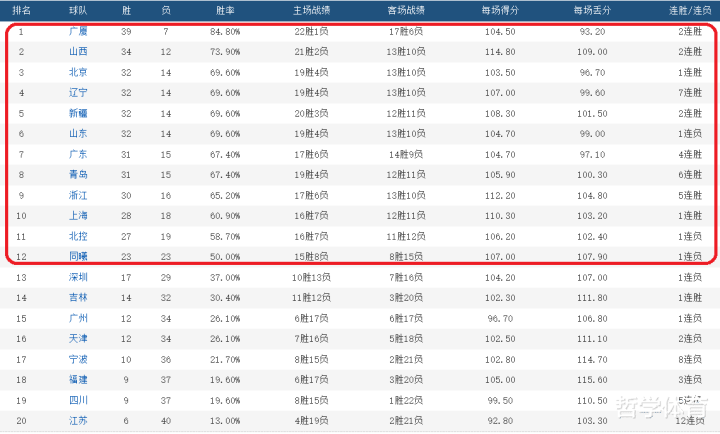Select the 6连胜 streak cell

pos(690,175)
